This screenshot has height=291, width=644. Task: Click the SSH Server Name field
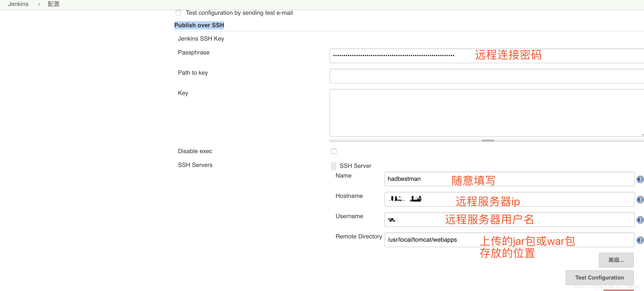tap(509, 179)
